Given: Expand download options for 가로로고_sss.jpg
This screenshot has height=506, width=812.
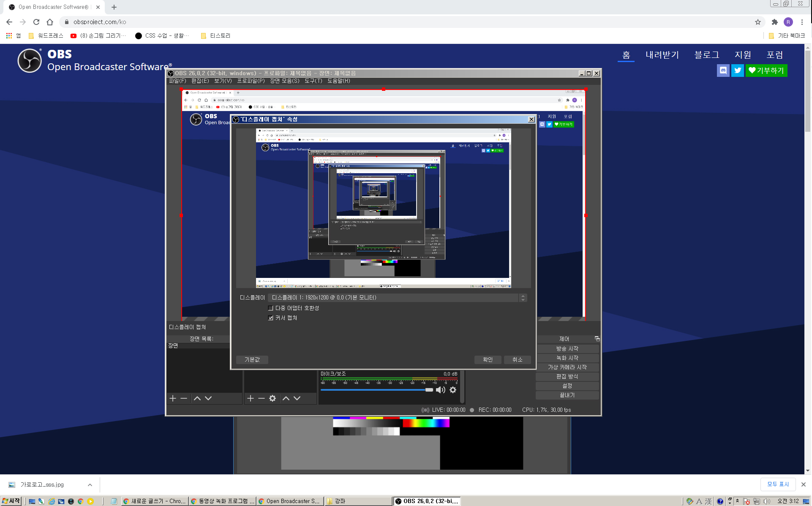Looking at the screenshot, I should tap(90, 485).
